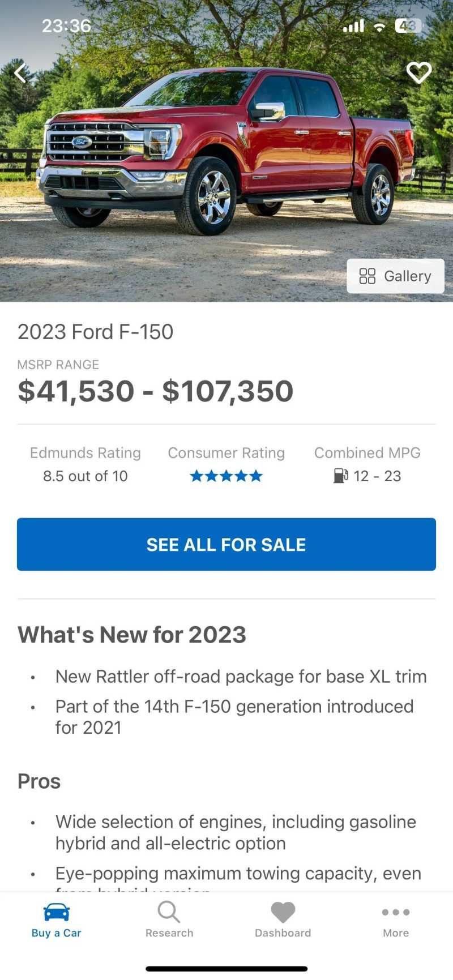Tap the Research magnifier icon
Screen dimensions: 453x980
point(169,911)
